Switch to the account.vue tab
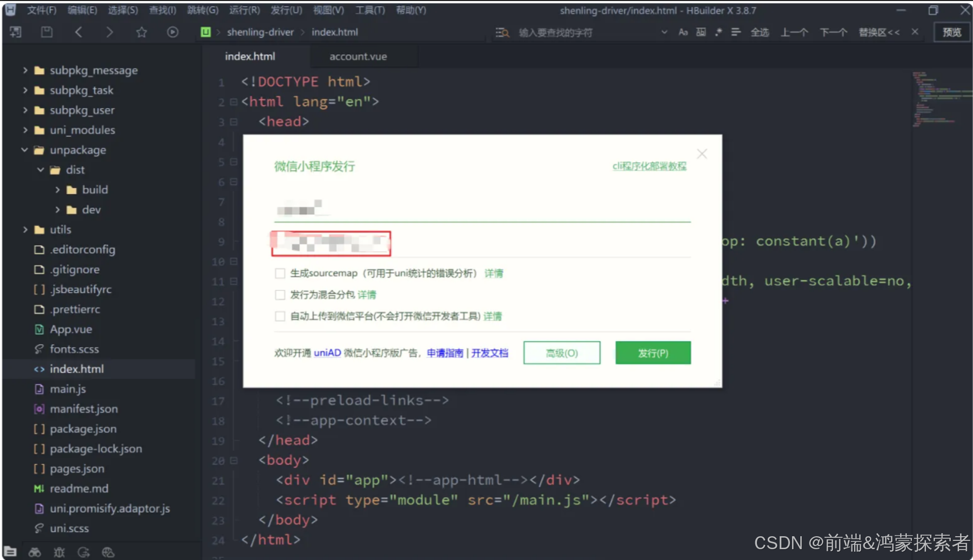 [x=358, y=56]
